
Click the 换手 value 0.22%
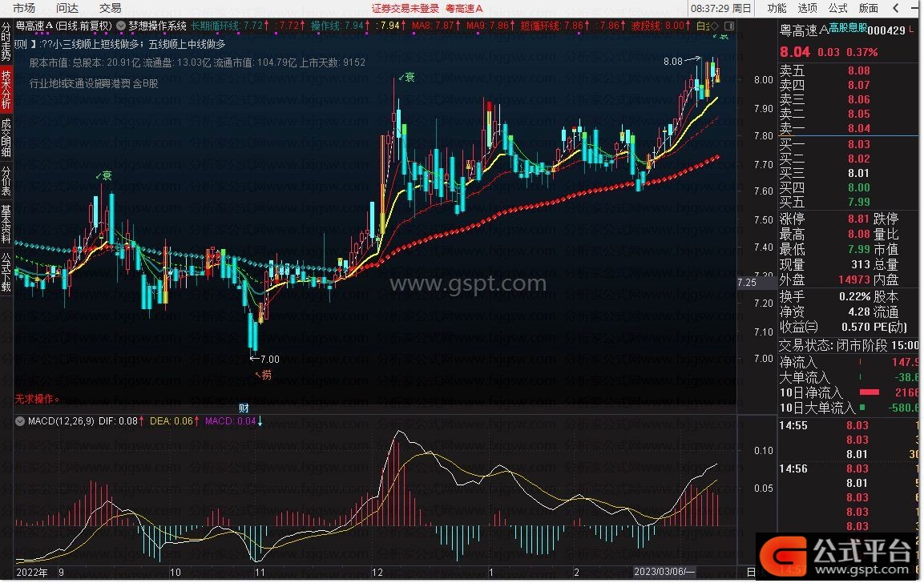coord(854,296)
